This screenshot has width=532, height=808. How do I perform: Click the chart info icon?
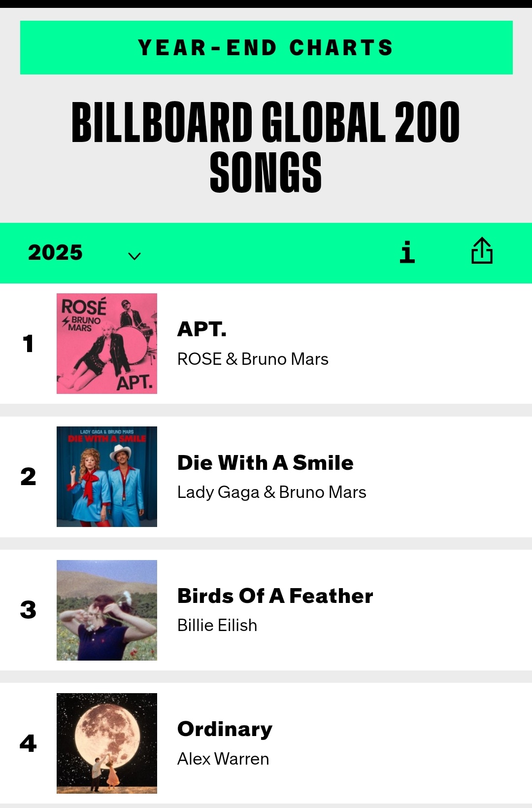click(x=407, y=252)
